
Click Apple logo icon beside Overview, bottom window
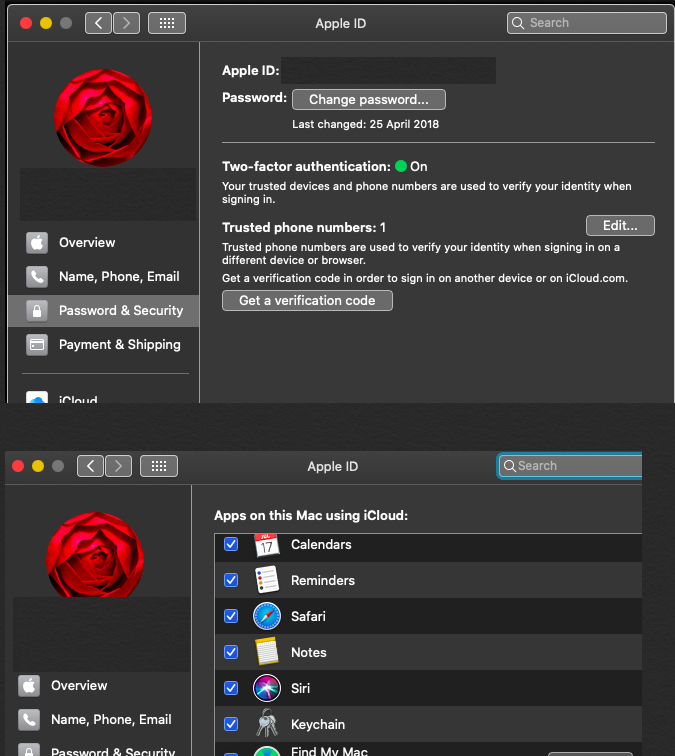[x=29, y=686]
